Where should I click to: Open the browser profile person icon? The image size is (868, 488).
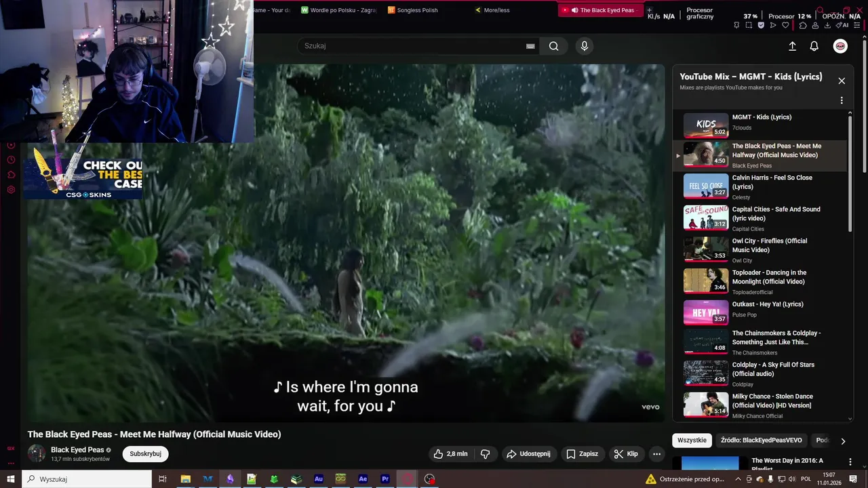(815, 25)
